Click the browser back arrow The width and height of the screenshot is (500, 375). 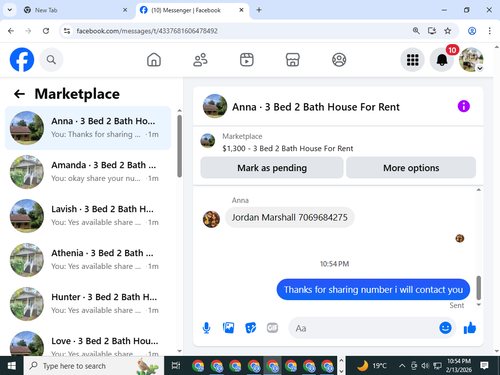(11, 31)
